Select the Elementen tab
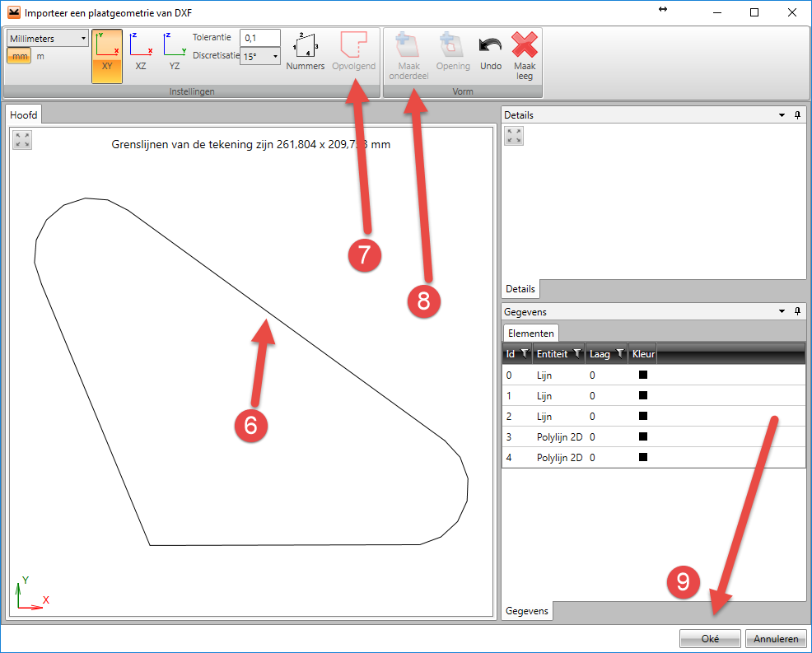This screenshot has height=653, width=812. pos(531,333)
